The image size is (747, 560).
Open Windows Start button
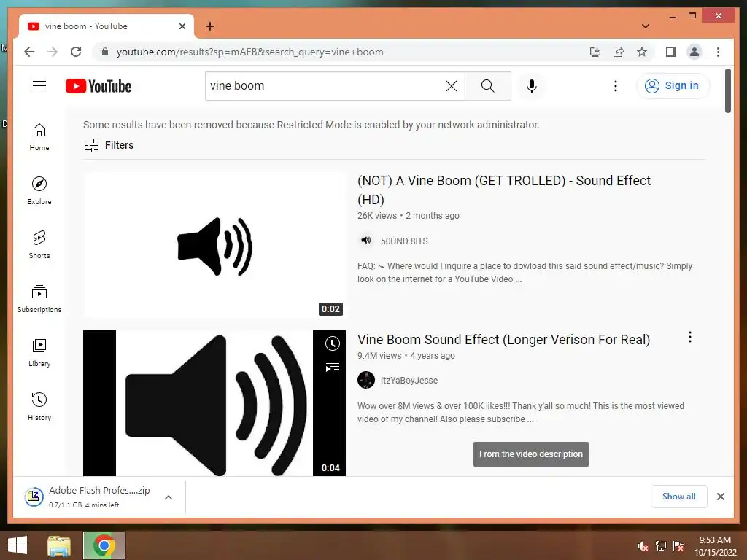pos(18,545)
